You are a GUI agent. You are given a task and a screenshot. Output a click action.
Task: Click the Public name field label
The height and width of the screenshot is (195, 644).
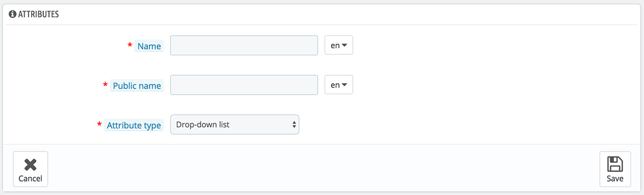(x=136, y=85)
